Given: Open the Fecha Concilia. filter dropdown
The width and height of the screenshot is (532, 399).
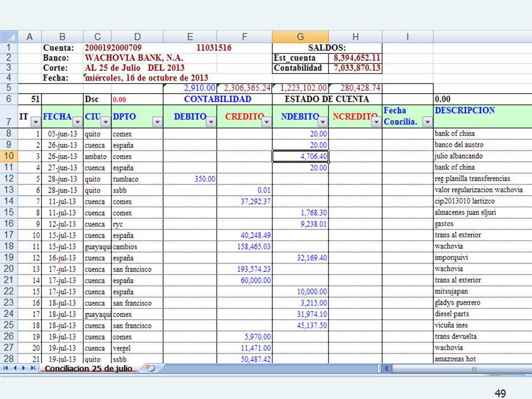Looking at the screenshot, I should (427, 121).
